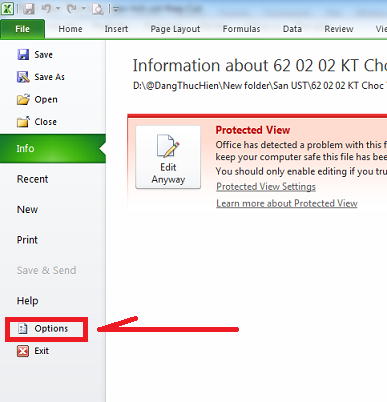This screenshot has height=402, width=387.
Task: Click the file path text starting with D:\@DangThucHien
Action: pyautogui.click(x=260, y=86)
